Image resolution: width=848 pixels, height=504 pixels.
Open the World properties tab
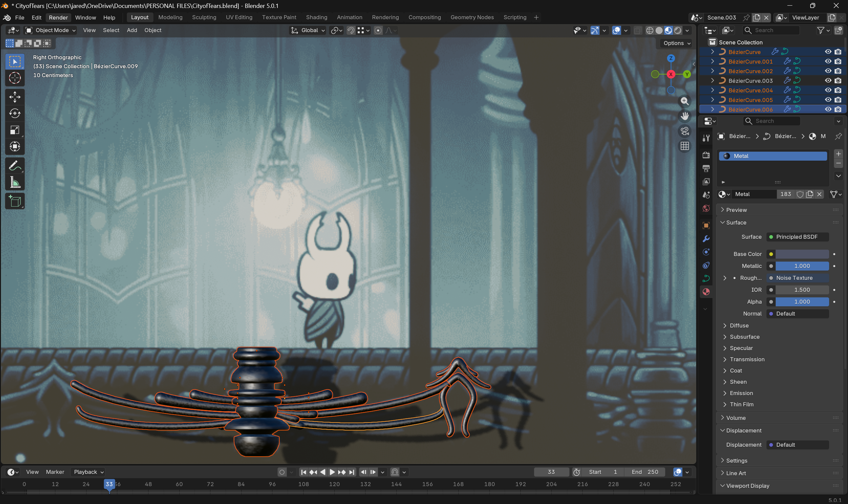[x=706, y=208]
